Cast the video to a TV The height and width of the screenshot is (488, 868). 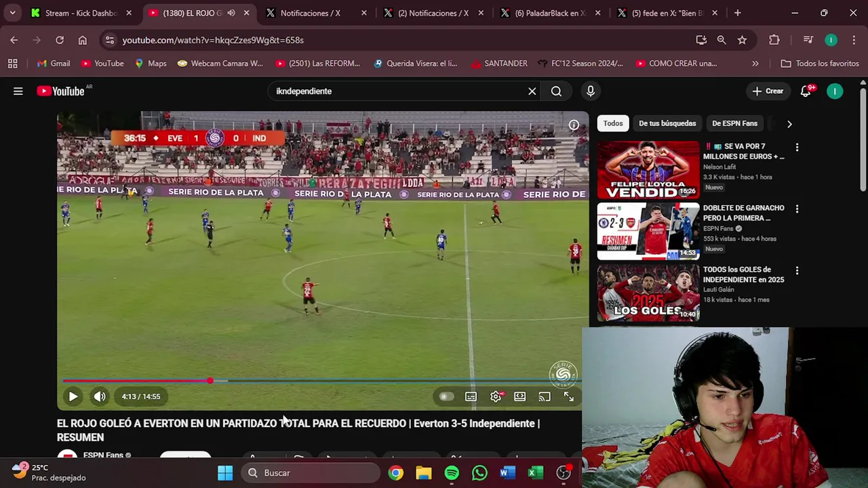[545, 396]
